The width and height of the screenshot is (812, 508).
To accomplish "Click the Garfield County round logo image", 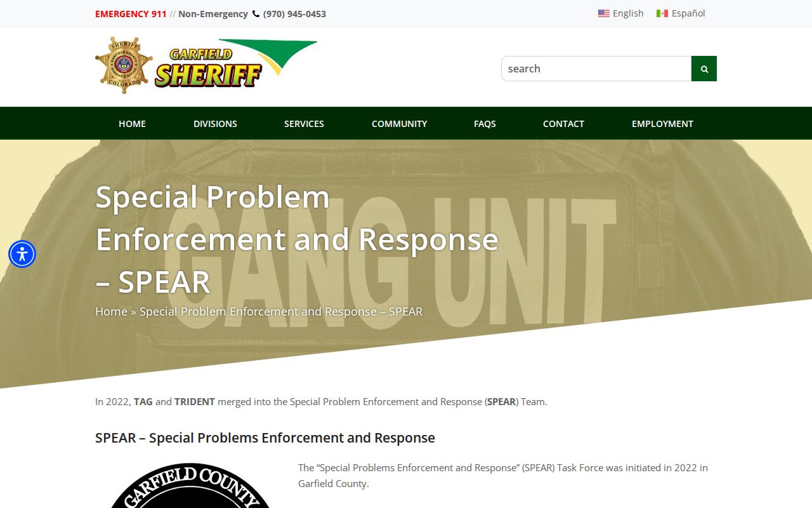I will pos(190,485).
